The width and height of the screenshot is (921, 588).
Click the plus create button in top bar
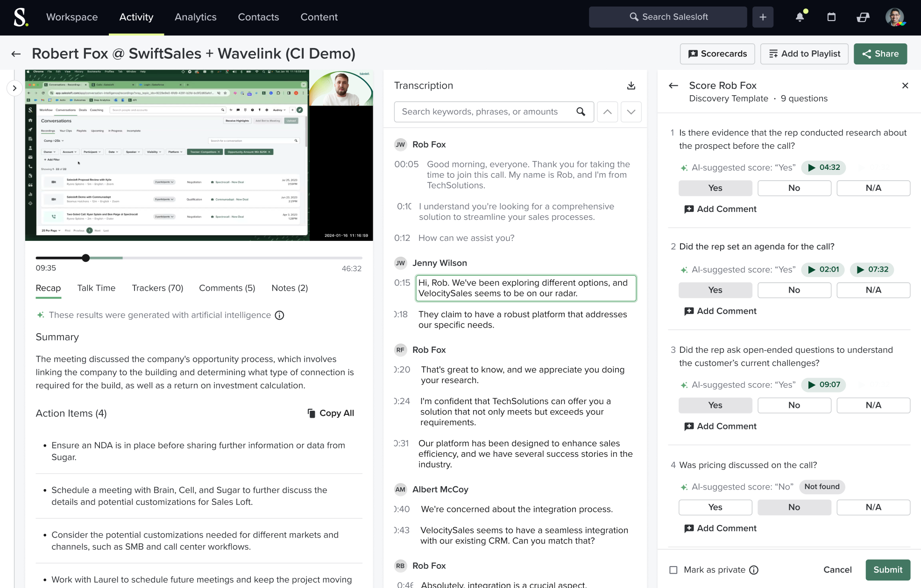(763, 17)
